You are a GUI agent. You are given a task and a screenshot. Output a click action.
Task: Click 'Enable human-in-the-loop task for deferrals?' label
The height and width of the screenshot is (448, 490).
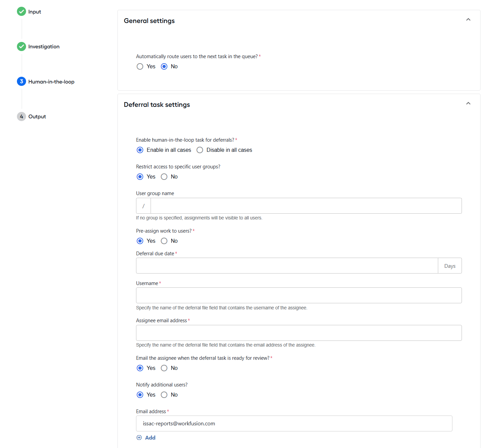point(185,140)
